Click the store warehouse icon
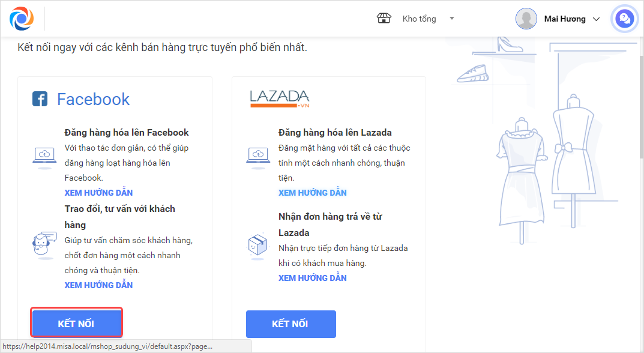Viewport: 644px width, 353px height. (x=384, y=19)
